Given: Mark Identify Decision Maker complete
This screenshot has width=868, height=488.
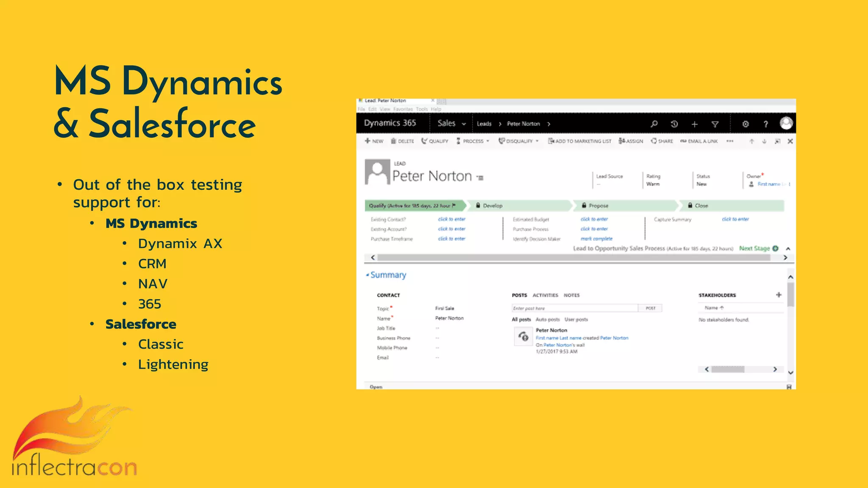Looking at the screenshot, I should point(596,238).
